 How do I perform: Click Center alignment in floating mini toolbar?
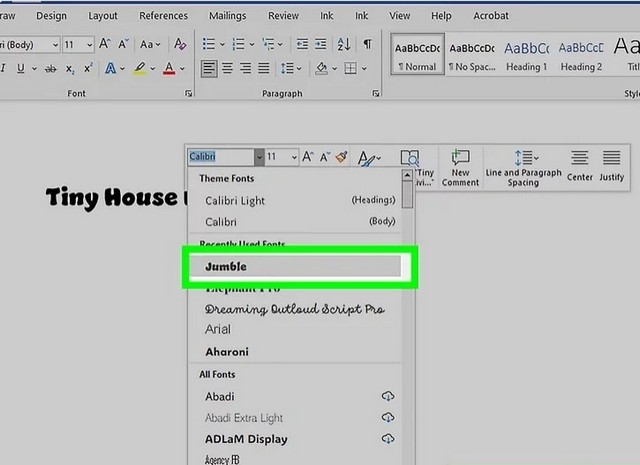point(580,166)
